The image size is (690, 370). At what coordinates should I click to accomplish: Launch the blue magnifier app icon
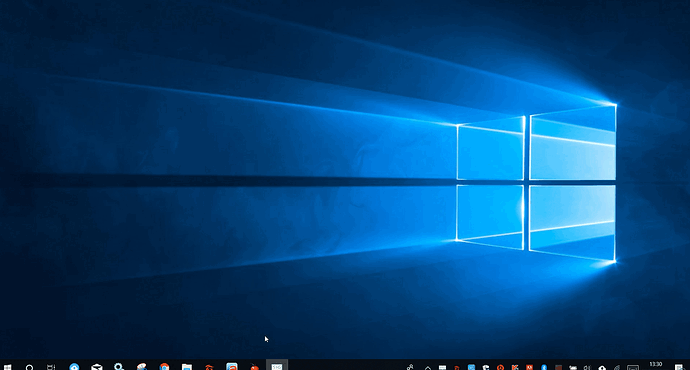point(119,366)
